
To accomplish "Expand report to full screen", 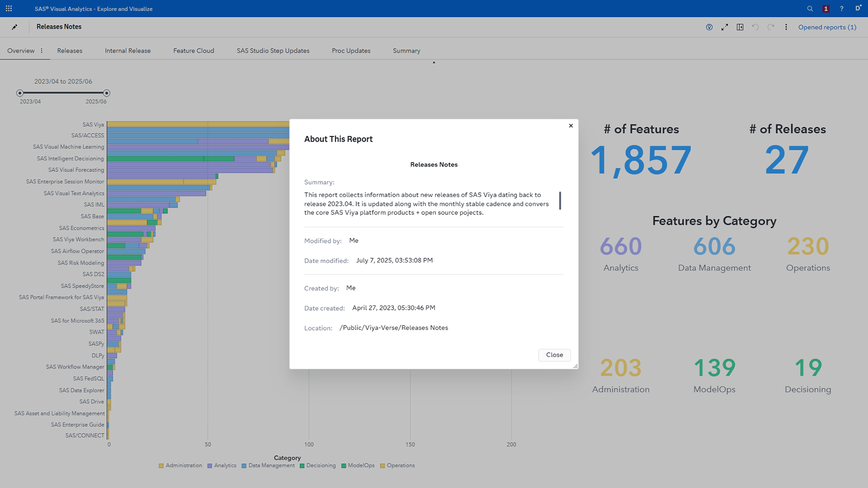I will (724, 27).
